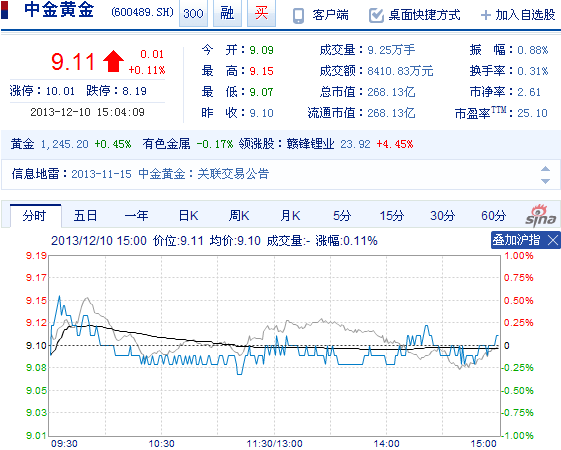Open the 有色金属 sector link
Image resolution: width=561 pixels, height=450 pixels.
(x=166, y=144)
